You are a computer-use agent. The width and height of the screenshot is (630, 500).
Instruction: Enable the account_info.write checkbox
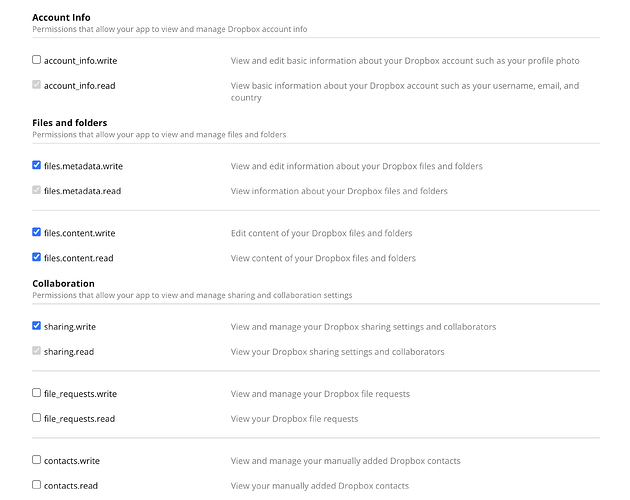(37, 60)
